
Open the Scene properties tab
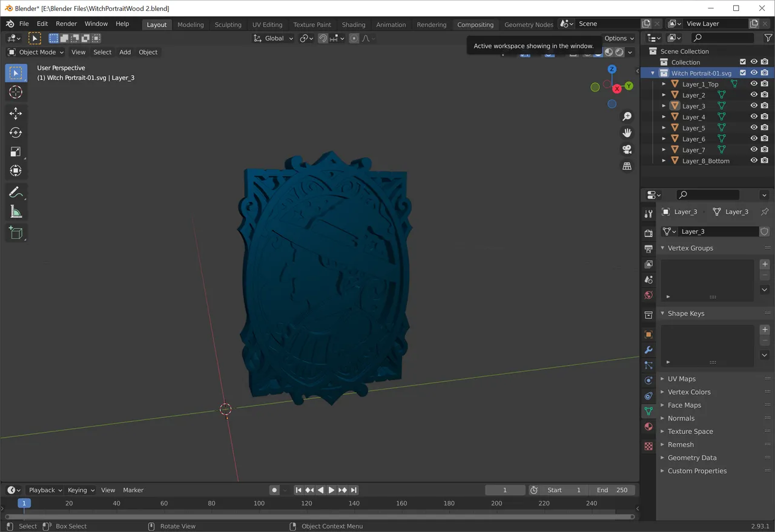tap(648, 280)
